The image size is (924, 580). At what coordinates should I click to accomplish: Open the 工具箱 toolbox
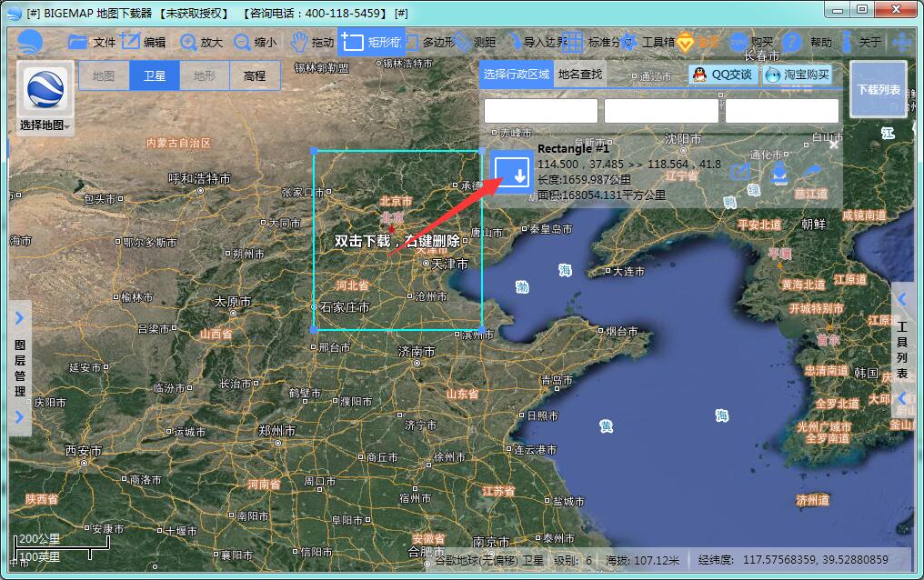click(x=648, y=42)
